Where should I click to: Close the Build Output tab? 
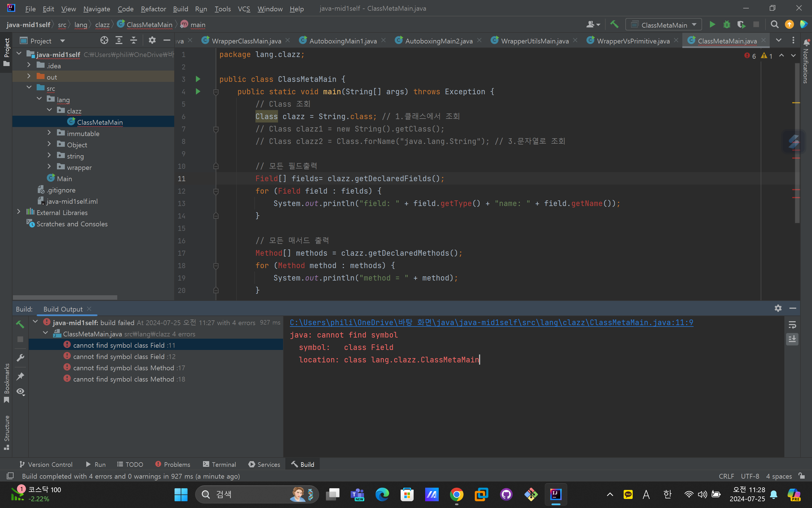[x=89, y=309]
